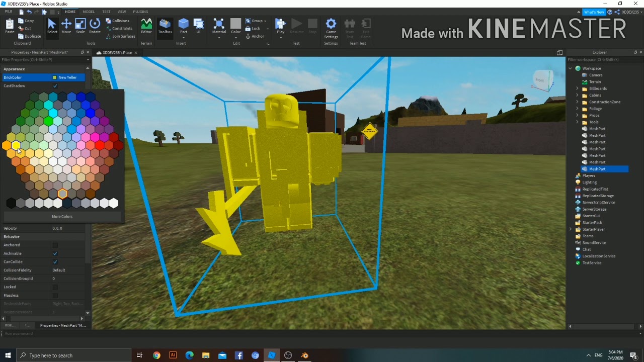Activate the Move tool
Viewport: 644px width, 362px height.
coord(66,27)
